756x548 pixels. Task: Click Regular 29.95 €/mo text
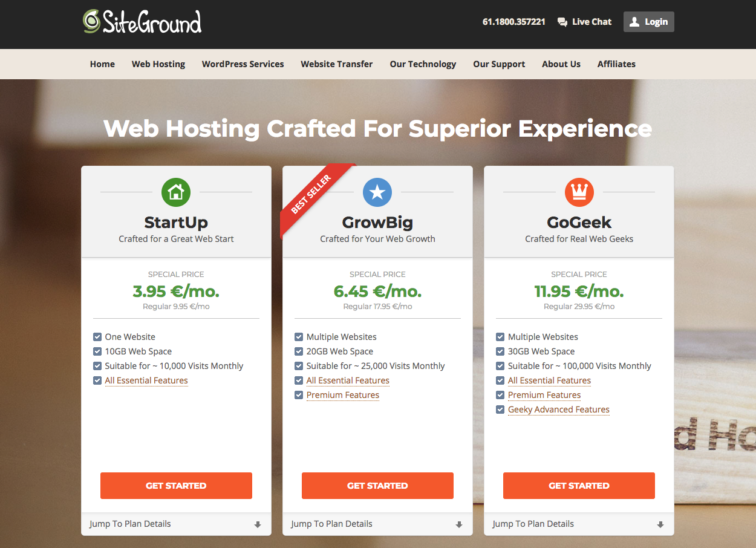[x=579, y=307]
